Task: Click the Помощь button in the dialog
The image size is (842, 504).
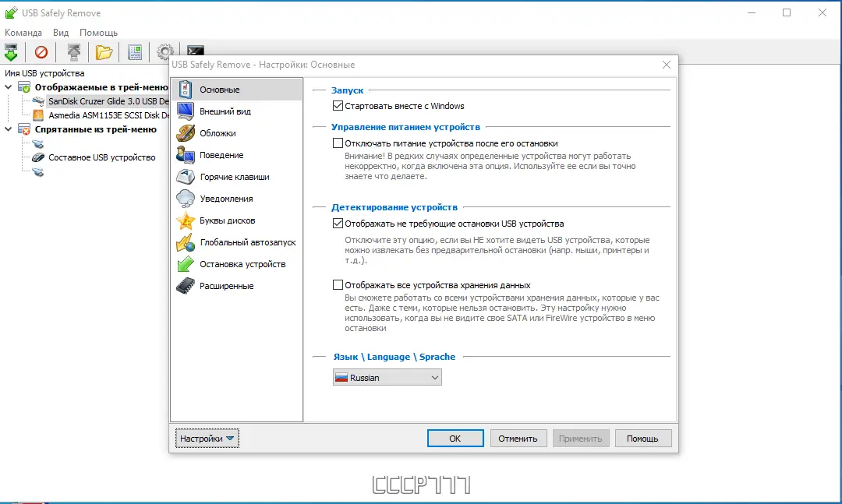Action: 642,439
